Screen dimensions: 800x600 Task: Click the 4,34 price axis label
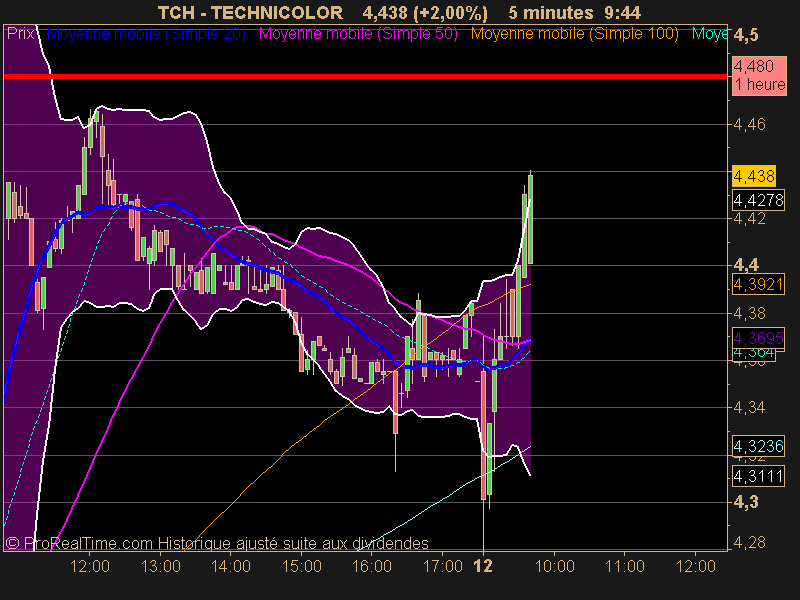[749, 408]
